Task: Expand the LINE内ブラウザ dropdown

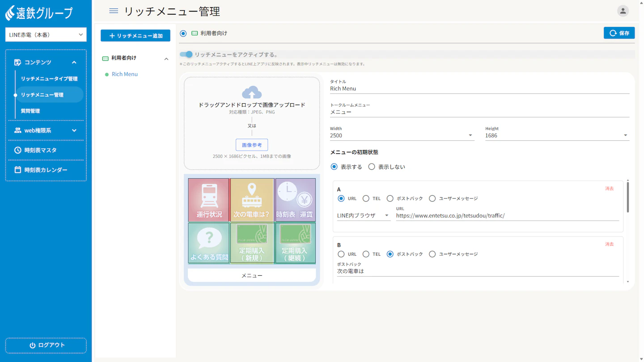Action: (x=363, y=215)
